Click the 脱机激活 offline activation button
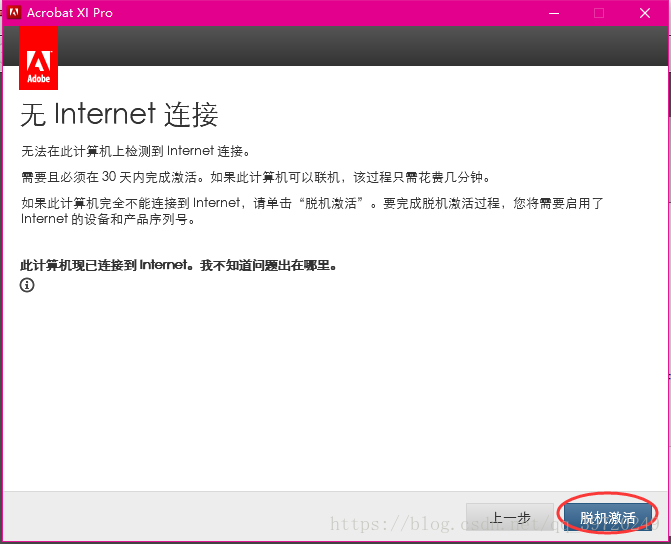 click(607, 518)
